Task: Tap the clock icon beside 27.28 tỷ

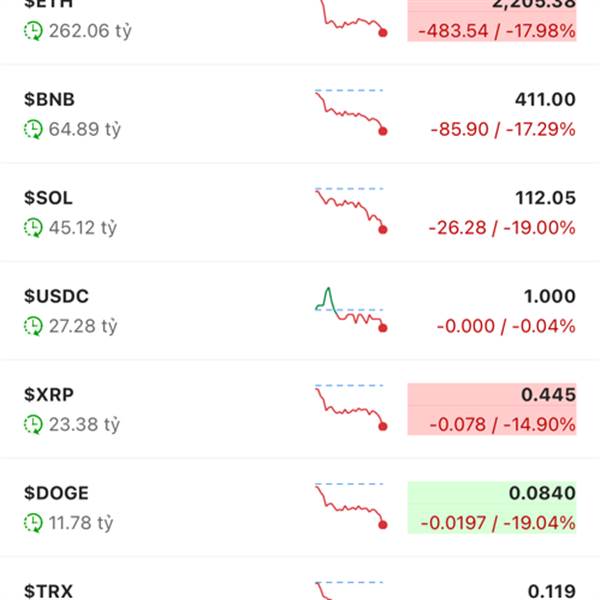Action: [33, 326]
